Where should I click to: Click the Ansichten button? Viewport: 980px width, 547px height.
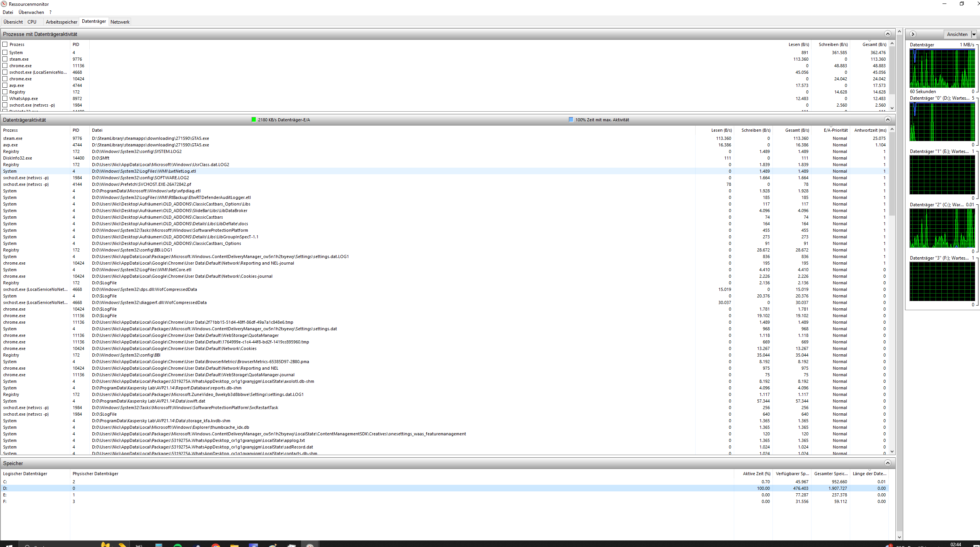point(957,34)
